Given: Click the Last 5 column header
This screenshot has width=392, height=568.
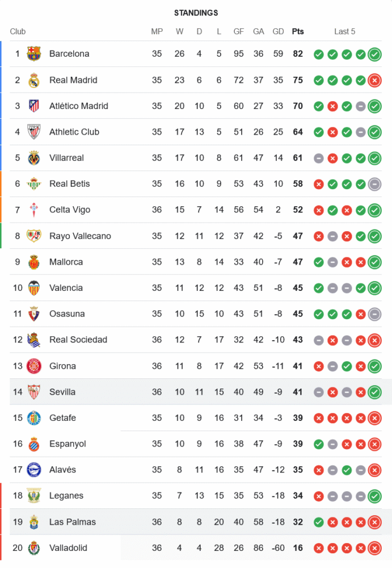Looking at the screenshot, I should tap(345, 32).
